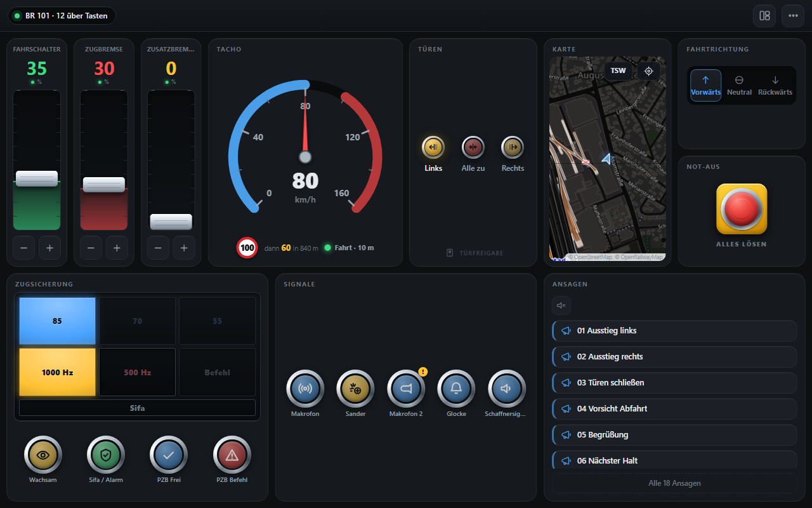The image size is (812, 508).
Task: Ring the Glocke bell
Action: pos(456,389)
